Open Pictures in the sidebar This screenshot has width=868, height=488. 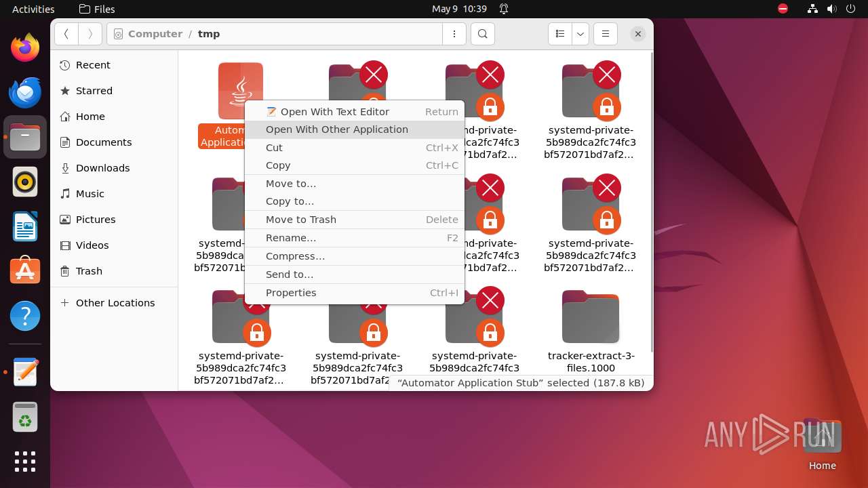coord(114,220)
